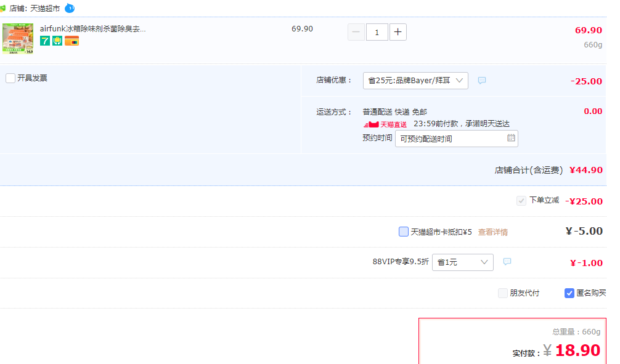Open the airfunk product thumbnail image
Image resolution: width=620 pixels, height=364 pixels.
[18, 39]
